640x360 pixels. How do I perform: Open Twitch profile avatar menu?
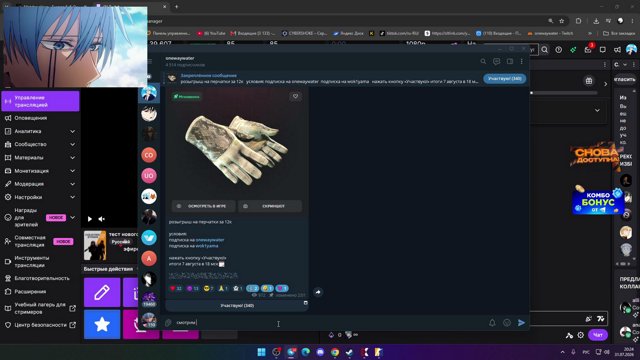(631, 50)
